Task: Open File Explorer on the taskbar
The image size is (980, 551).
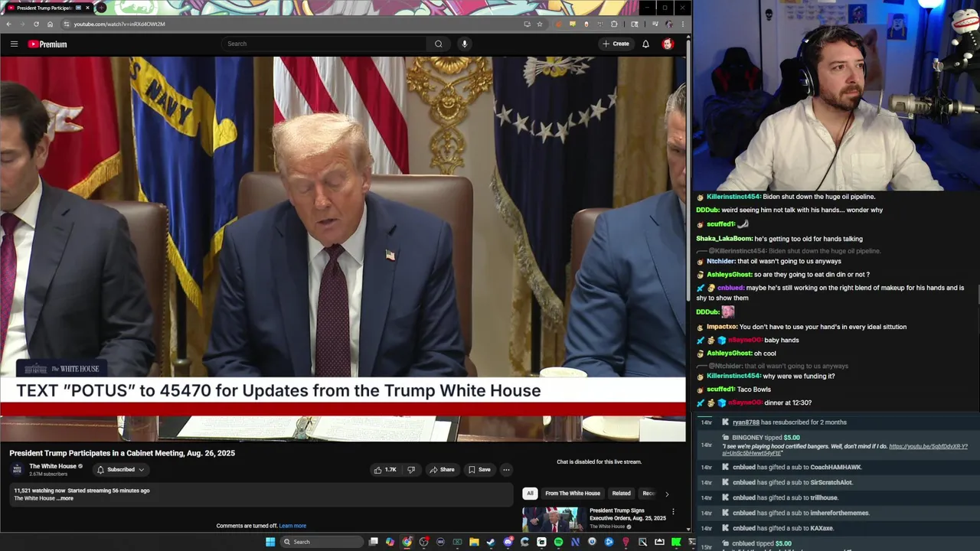Action: 474,542
